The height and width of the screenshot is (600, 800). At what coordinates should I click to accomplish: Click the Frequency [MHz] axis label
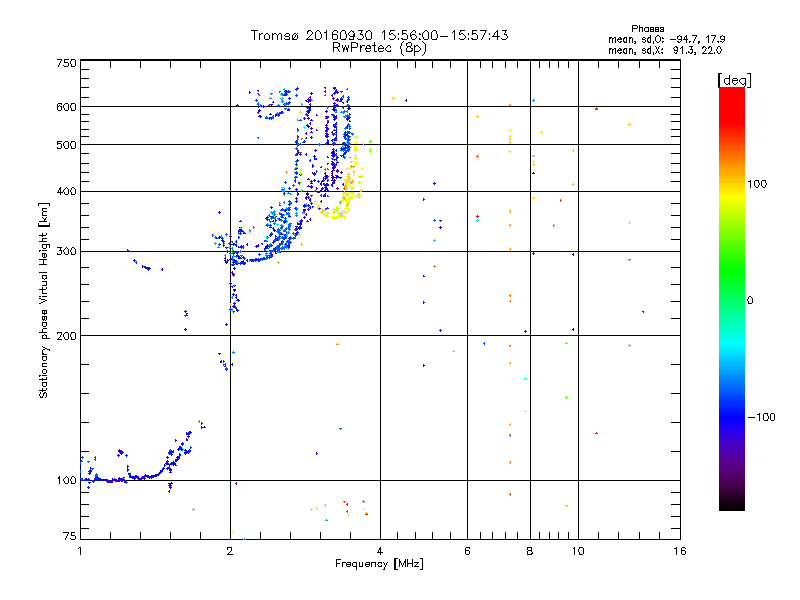[x=379, y=564]
